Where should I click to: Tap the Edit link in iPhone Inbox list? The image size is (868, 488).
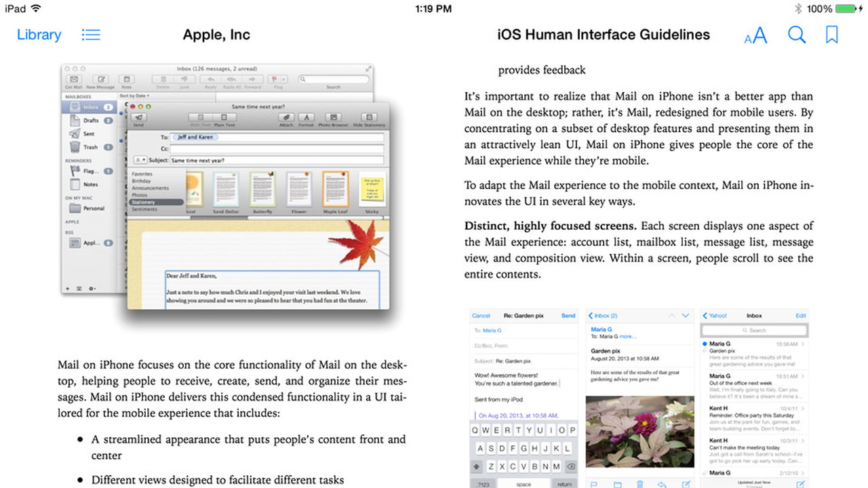(801, 316)
